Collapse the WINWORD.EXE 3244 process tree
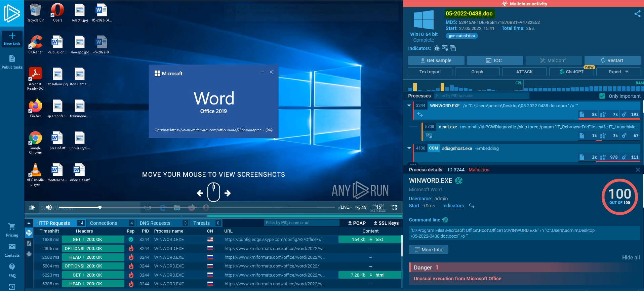This screenshot has width=644, height=291. [x=409, y=106]
